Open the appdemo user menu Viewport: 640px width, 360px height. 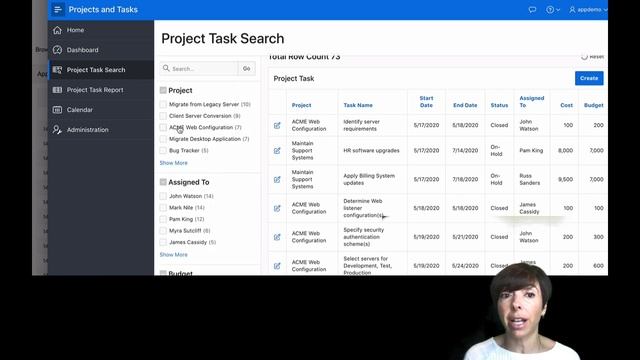(588, 9)
